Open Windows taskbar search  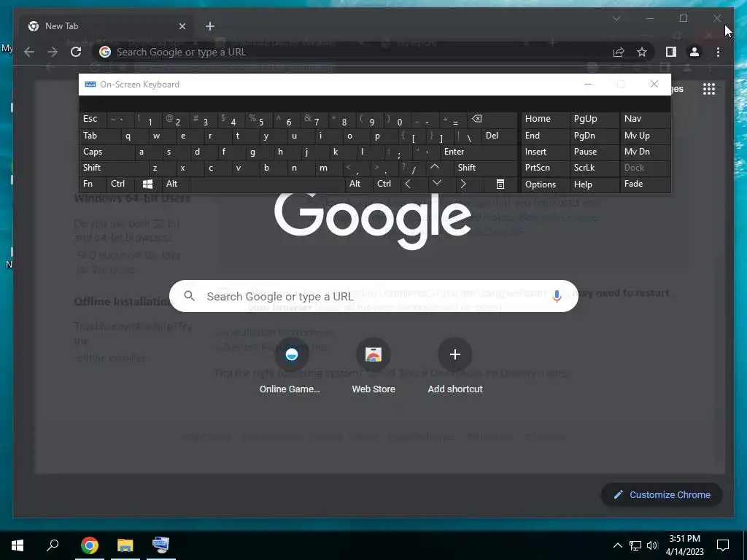tap(53, 545)
